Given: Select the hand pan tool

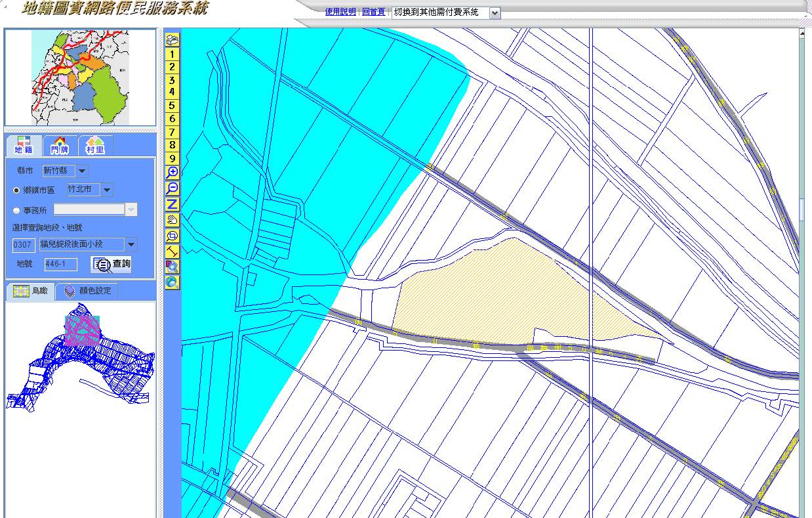Looking at the screenshot, I should (172, 220).
